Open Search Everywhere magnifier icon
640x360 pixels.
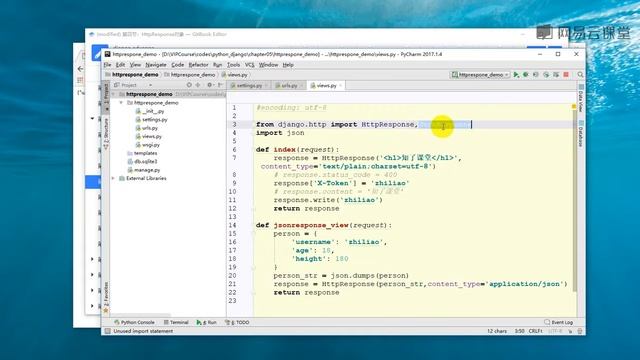[x=580, y=75]
